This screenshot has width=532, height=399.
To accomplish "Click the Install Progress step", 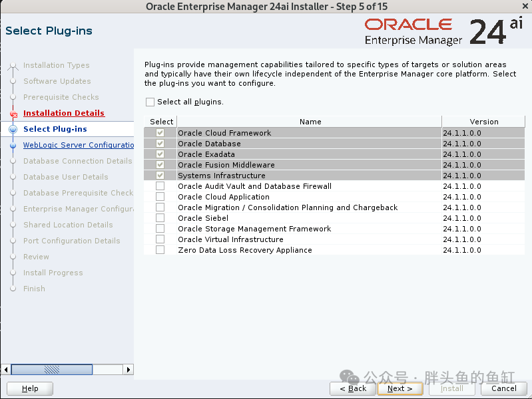I will [53, 273].
